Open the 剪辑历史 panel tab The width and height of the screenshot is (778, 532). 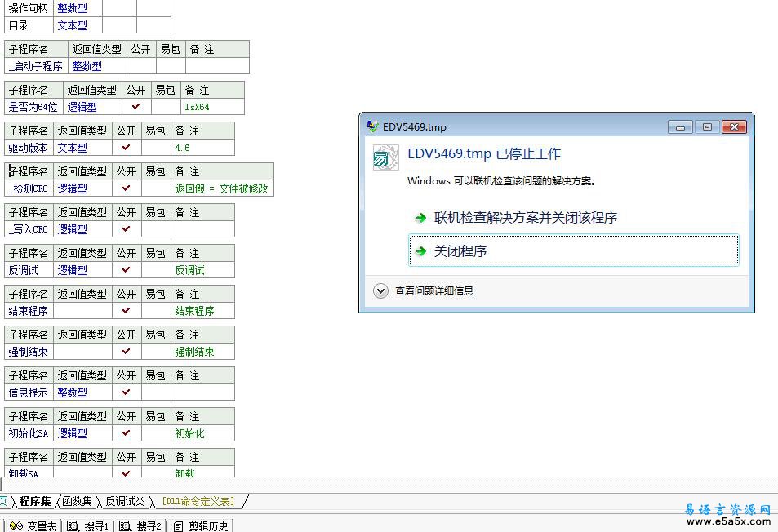point(201,526)
